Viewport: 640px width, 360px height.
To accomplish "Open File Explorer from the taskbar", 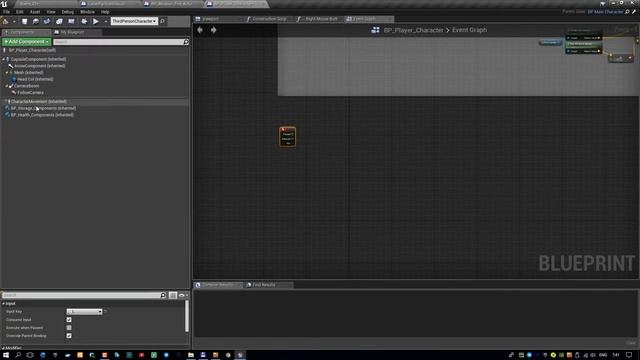I will [x=191, y=355].
